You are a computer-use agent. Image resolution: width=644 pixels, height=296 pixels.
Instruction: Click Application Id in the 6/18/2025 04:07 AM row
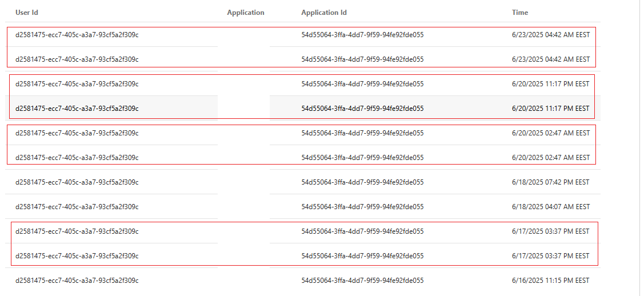coord(362,207)
